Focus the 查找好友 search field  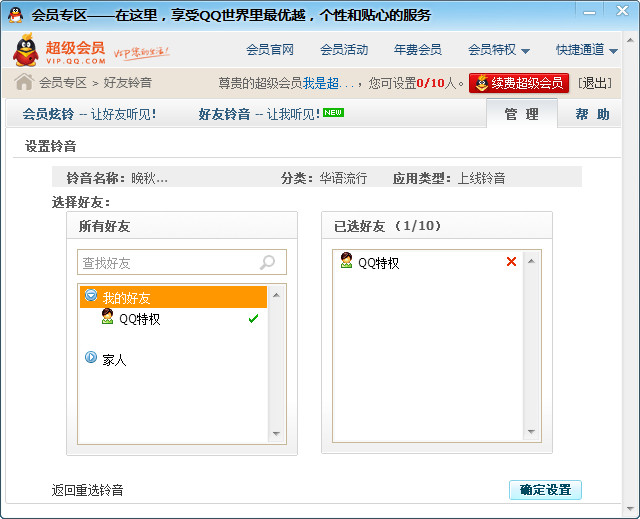182,262
